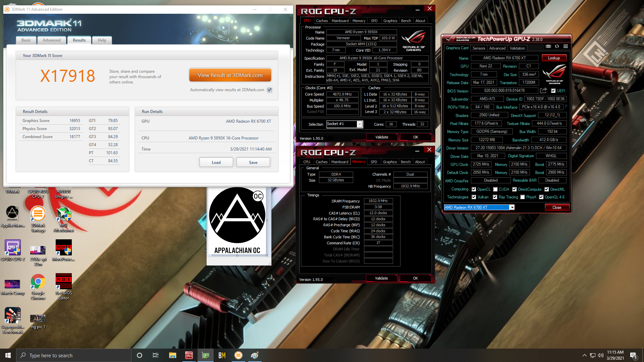Viewport: 644px width, 362px height.
Task: Click OK in the lower CPU-Z window
Action: 415,278
